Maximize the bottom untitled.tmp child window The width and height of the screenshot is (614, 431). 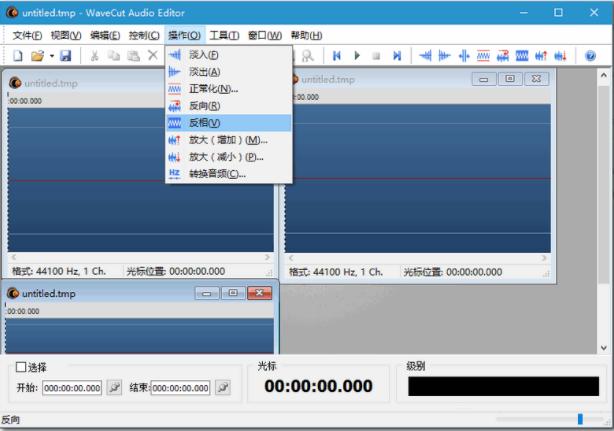[233, 293]
